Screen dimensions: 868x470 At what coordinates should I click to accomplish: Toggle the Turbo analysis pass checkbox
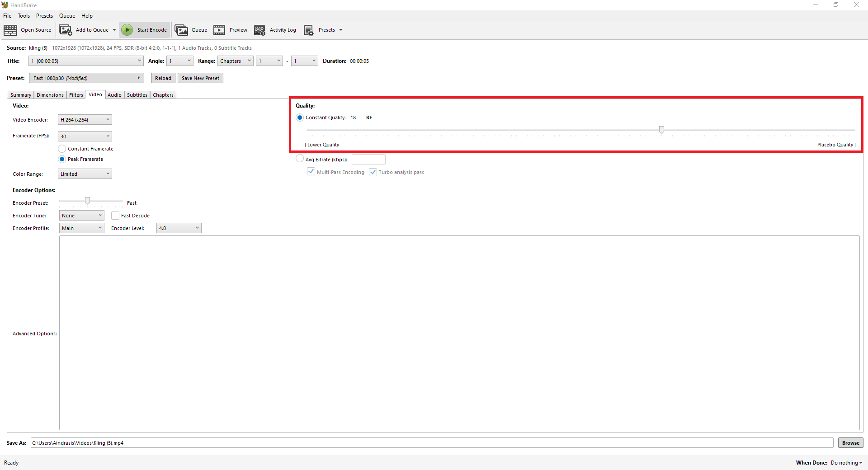373,172
